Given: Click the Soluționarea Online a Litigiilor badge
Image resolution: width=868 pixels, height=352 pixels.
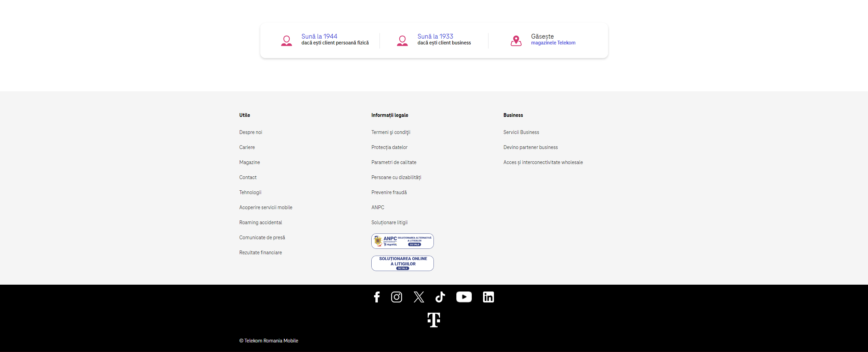Looking at the screenshot, I should coord(402,263).
